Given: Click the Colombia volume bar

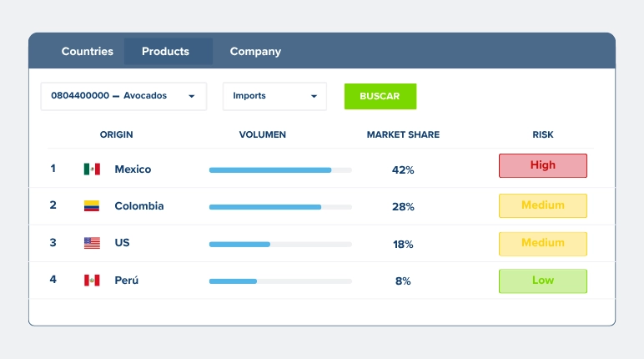Looking at the screenshot, I should pos(280,207).
